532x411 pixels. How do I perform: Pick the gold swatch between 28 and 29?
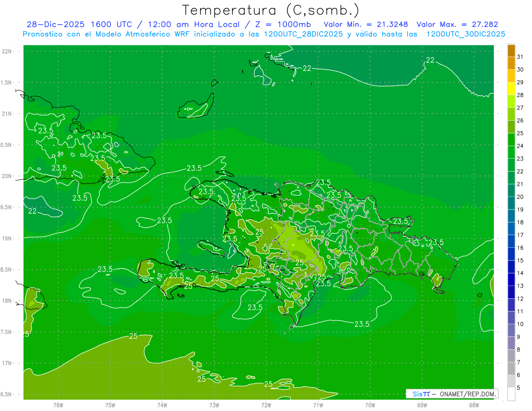[x=511, y=89]
